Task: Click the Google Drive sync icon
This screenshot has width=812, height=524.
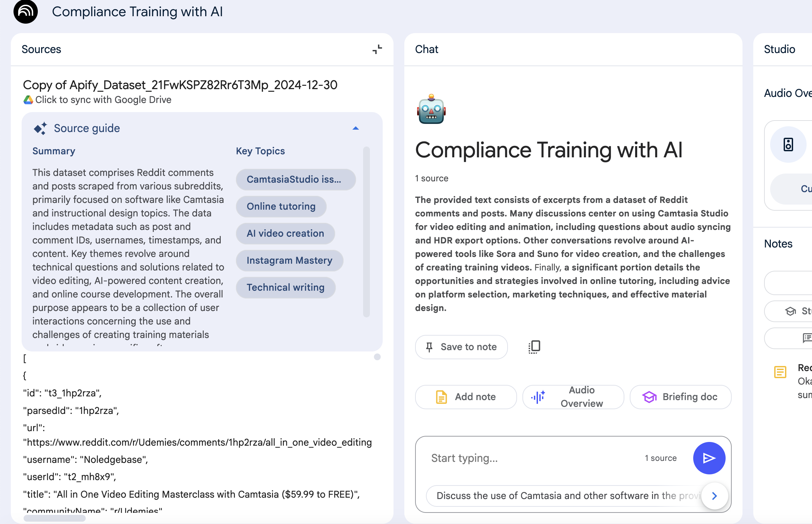Action: pos(28,100)
